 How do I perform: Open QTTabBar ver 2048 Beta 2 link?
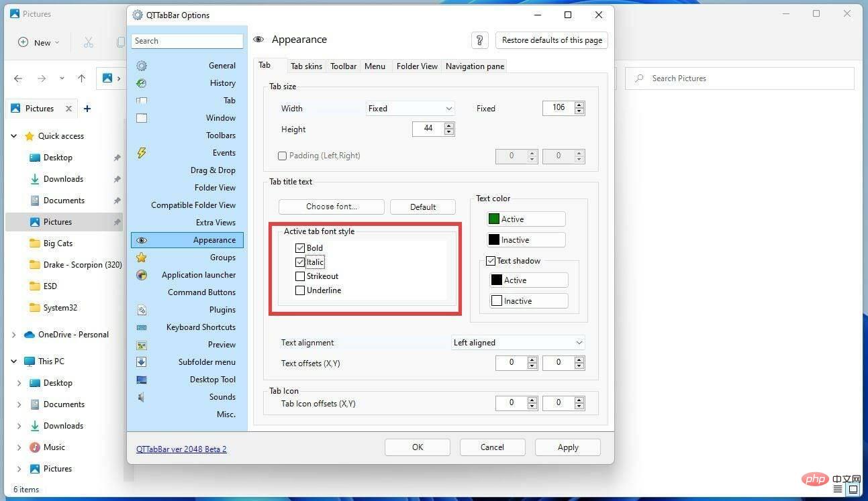coord(181,449)
